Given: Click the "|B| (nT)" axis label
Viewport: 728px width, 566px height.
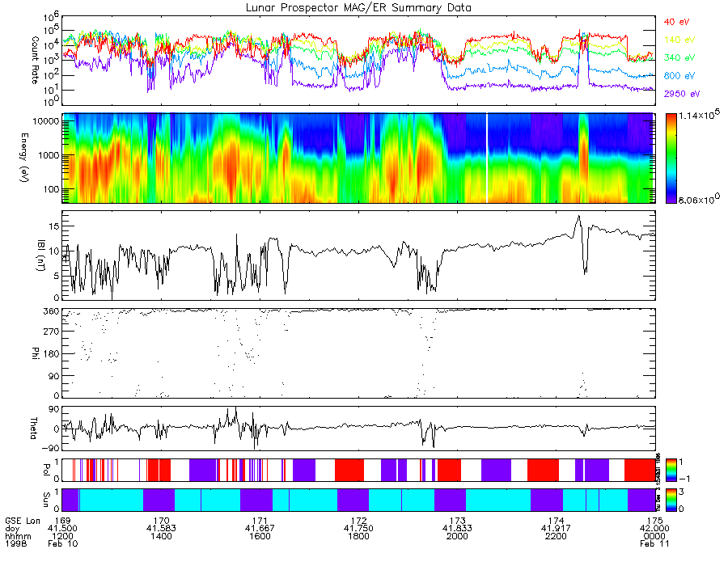Looking at the screenshot, I should [41, 256].
